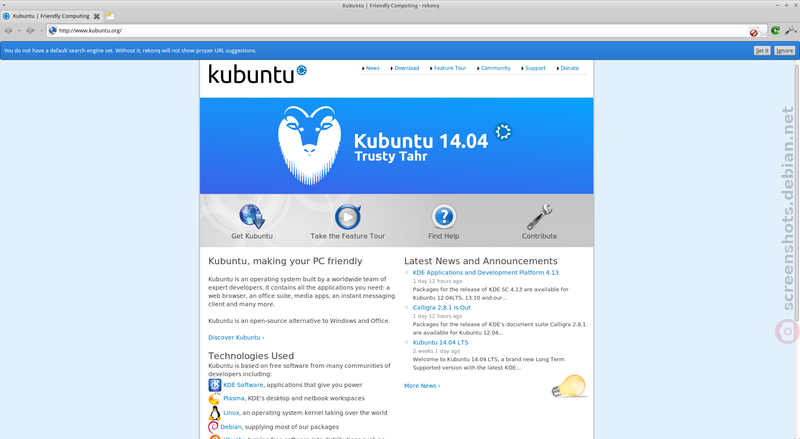
Task: Open the Get Kubuntu text link
Action: coord(252,236)
